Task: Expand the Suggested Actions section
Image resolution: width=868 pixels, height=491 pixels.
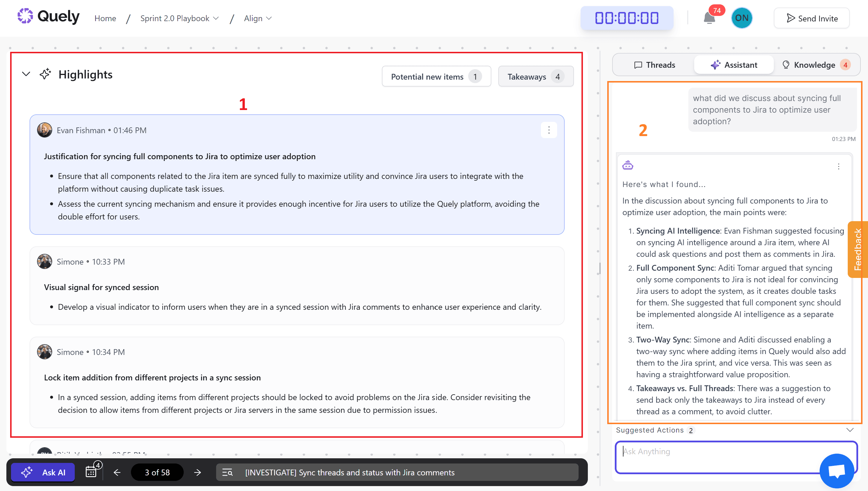Action: [850, 430]
